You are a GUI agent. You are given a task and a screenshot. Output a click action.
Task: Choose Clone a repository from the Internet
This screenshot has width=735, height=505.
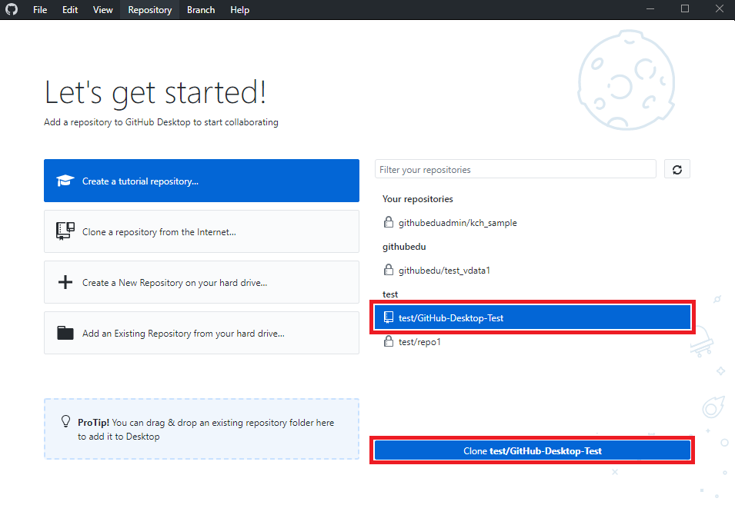[x=202, y=231]
